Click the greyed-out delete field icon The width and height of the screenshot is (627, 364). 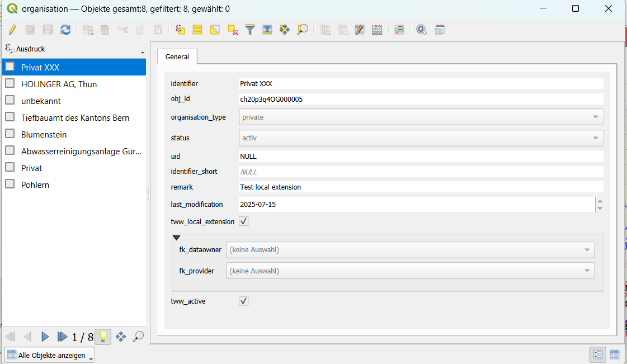pos(342,30)
